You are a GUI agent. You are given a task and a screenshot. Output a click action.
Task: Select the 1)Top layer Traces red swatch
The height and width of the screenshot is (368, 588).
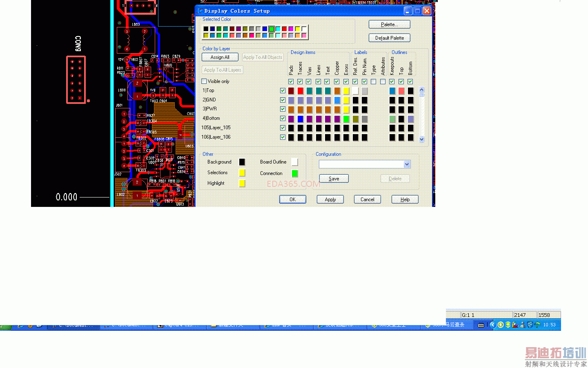tap(301, 91)
